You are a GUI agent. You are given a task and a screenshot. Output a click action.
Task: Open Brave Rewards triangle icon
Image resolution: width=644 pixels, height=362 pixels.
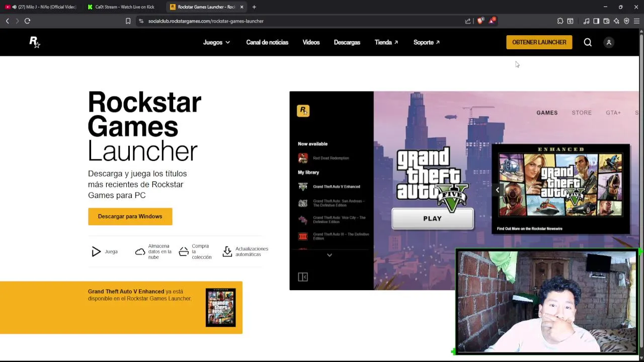493,21
